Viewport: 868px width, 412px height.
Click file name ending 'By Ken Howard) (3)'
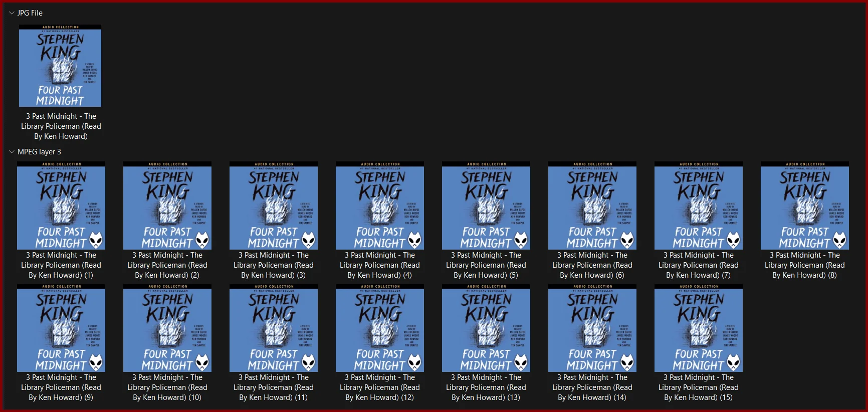pyautogui.click(x=274, y=265)
